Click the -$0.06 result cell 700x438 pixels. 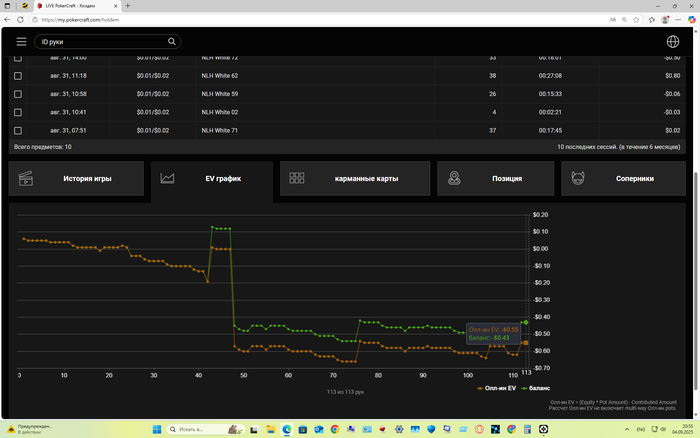pos(671,94)
